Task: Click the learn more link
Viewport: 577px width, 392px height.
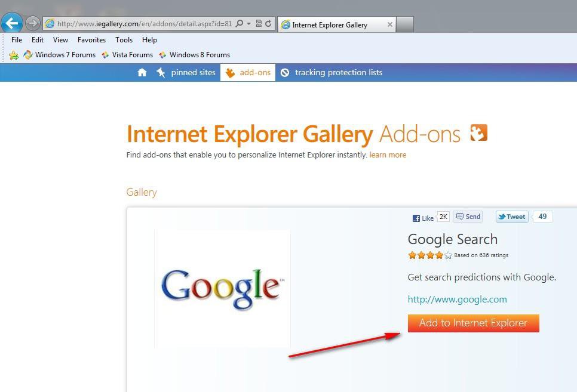Action: tap(388, 155)
